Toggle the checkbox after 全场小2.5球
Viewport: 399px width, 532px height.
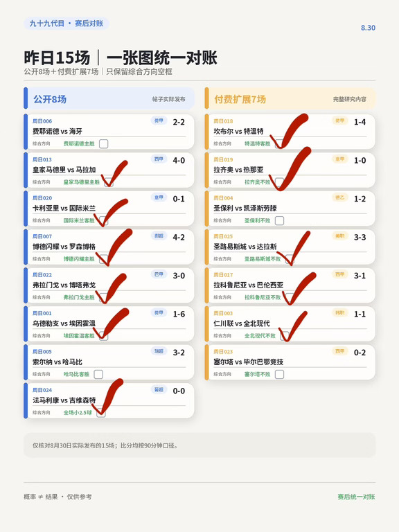click(x=101, y=413)
